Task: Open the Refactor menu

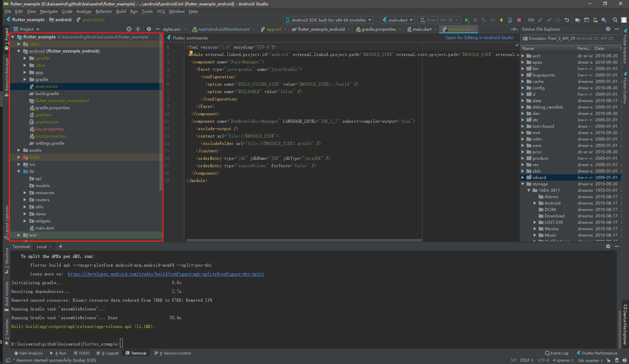Action: pos(104,11)
